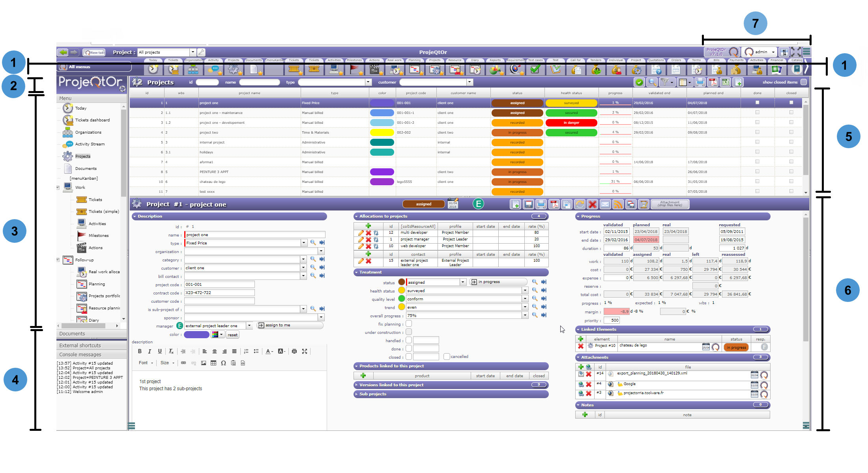Toggle fullscreen mode icon in top right

tap(796, 52)
